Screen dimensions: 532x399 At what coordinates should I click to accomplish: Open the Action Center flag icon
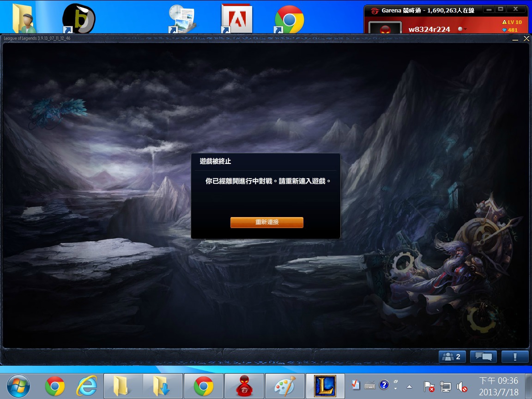click(x=429, y=387)
